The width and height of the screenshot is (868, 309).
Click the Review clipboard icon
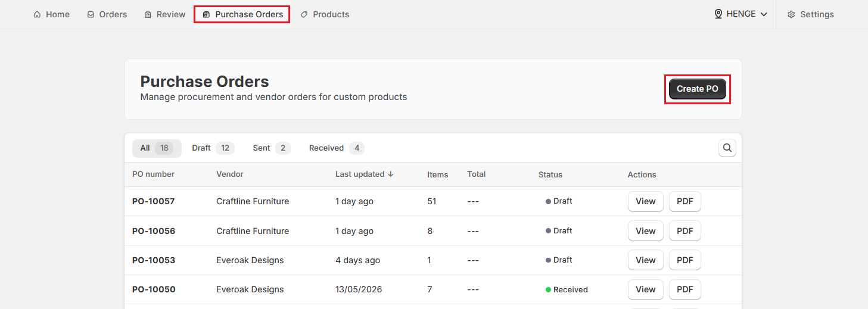[148, 14]
